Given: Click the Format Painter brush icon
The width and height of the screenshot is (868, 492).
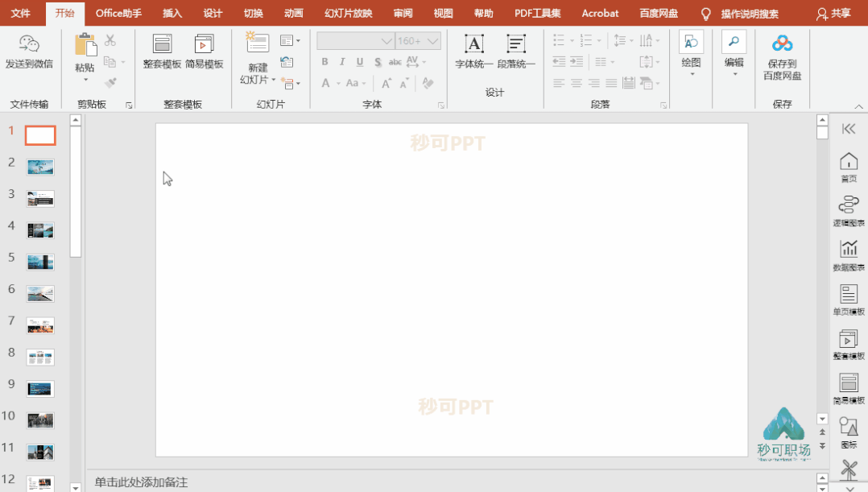Looking at the screenshot, I should tap(110, 83).
